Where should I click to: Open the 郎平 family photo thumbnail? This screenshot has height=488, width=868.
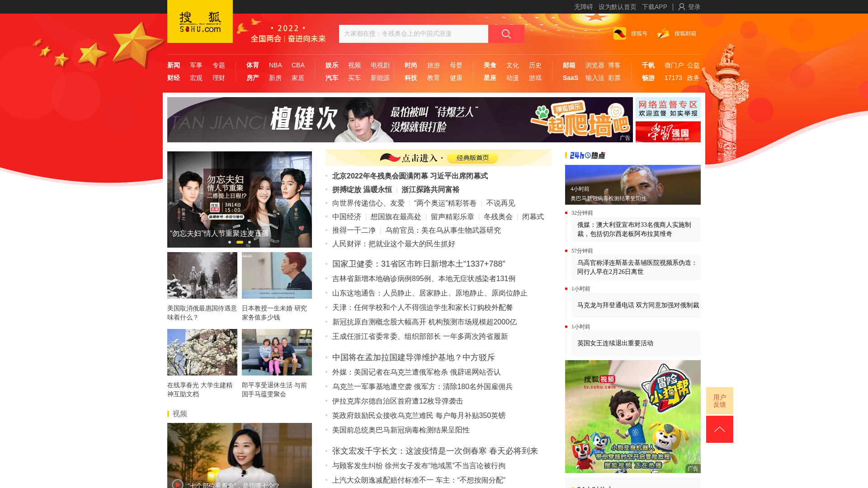(277, 352)
